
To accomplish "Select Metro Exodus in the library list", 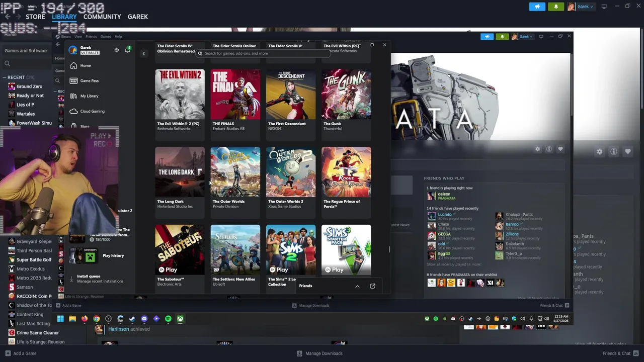I will pyautogui.click(x=30, y=269).
